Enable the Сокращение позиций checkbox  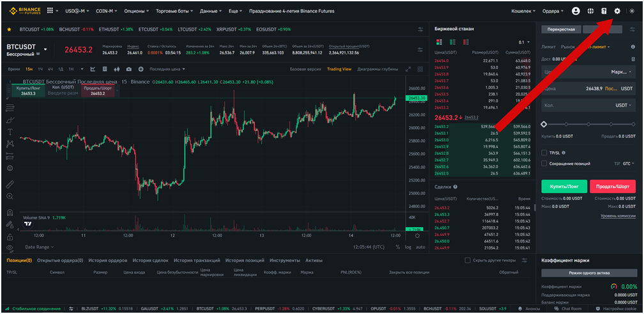544,164
